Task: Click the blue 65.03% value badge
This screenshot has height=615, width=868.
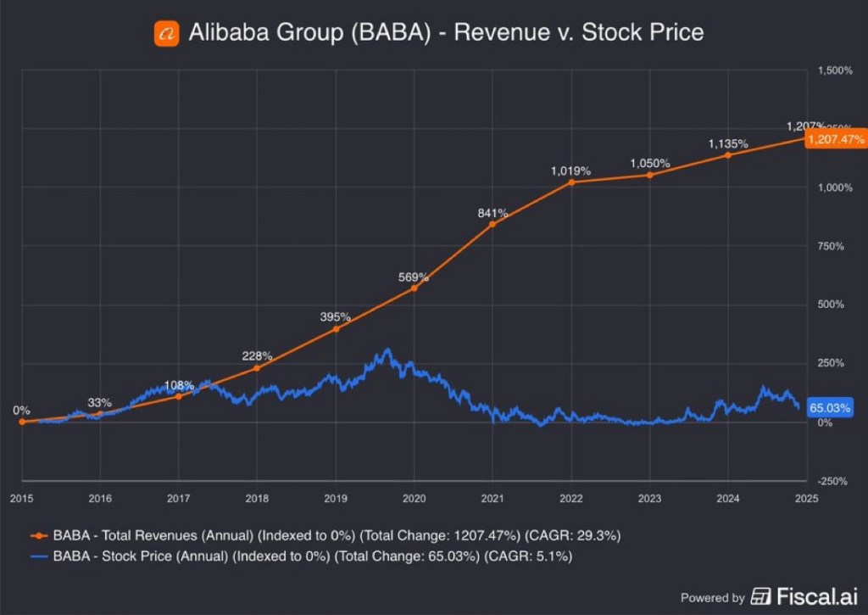Action: point(829,408)
